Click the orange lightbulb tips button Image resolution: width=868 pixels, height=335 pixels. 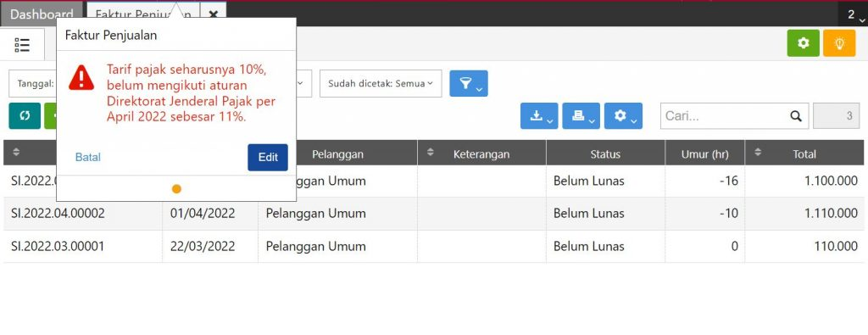coord(839,43)
